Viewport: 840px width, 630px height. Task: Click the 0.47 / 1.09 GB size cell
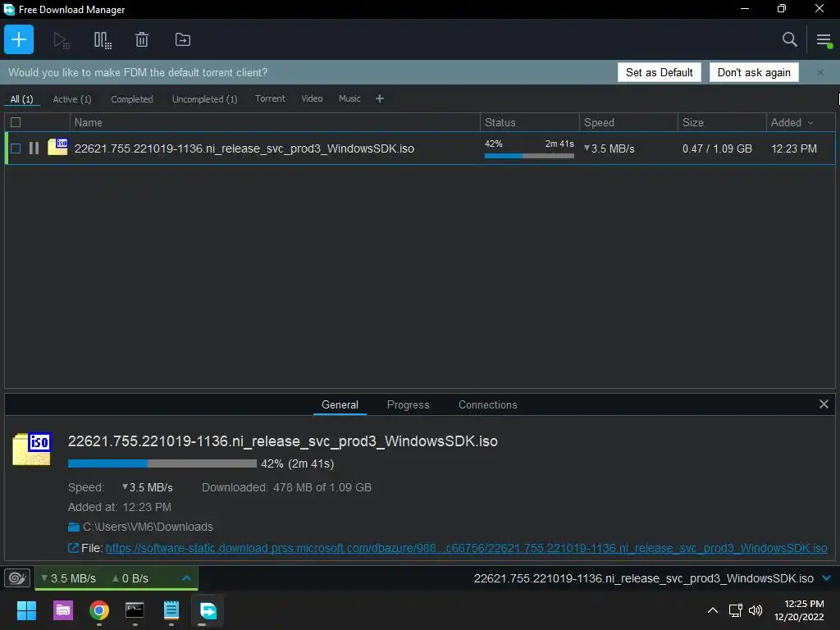(717, 148)
